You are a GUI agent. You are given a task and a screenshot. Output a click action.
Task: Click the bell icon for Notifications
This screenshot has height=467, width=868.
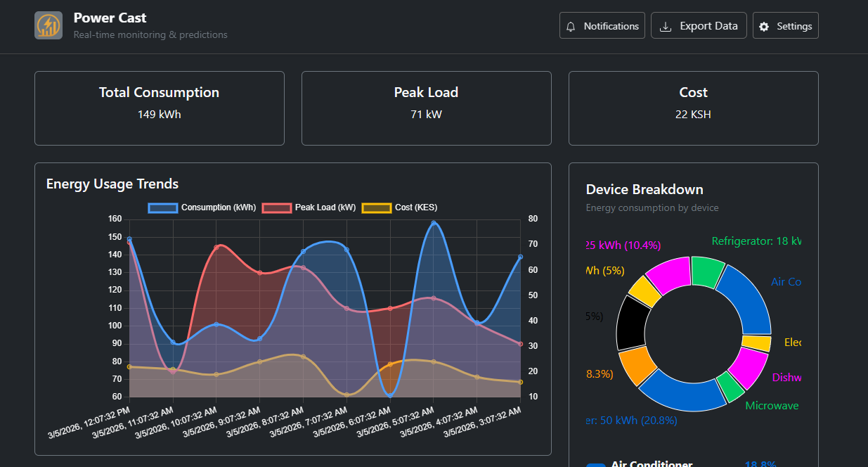[571, 26]
